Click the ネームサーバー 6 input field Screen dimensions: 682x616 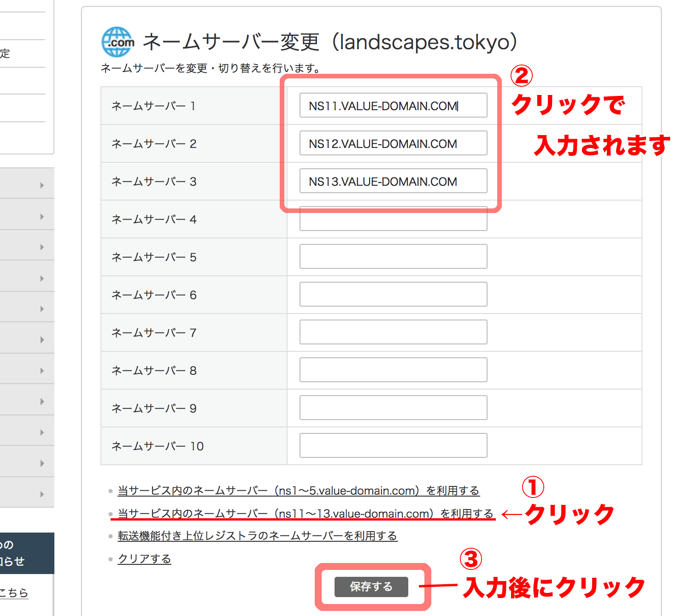393,294
